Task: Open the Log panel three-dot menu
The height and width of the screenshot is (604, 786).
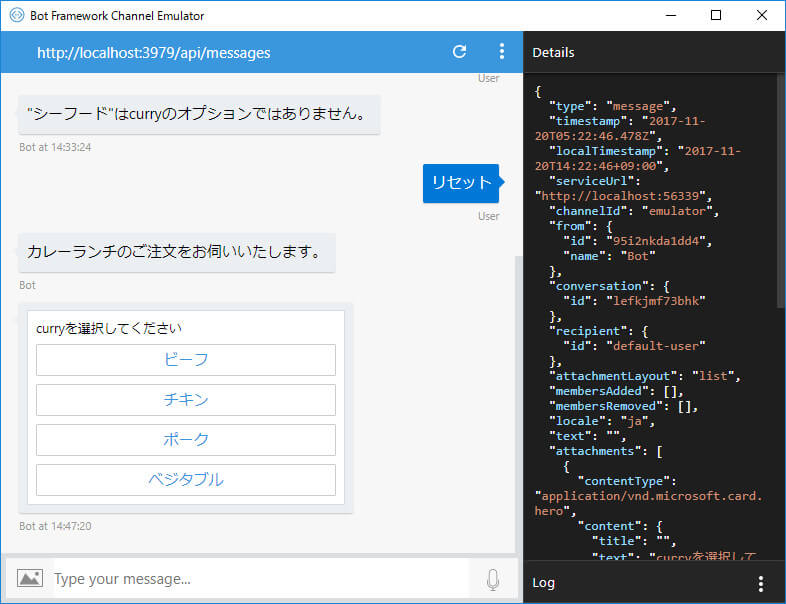Action: (761, 583)
